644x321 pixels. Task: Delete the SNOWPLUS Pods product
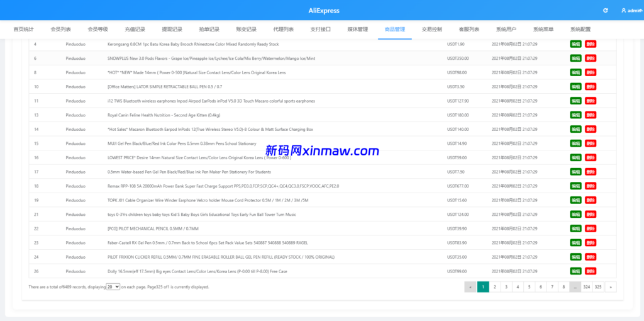point(591,59)
